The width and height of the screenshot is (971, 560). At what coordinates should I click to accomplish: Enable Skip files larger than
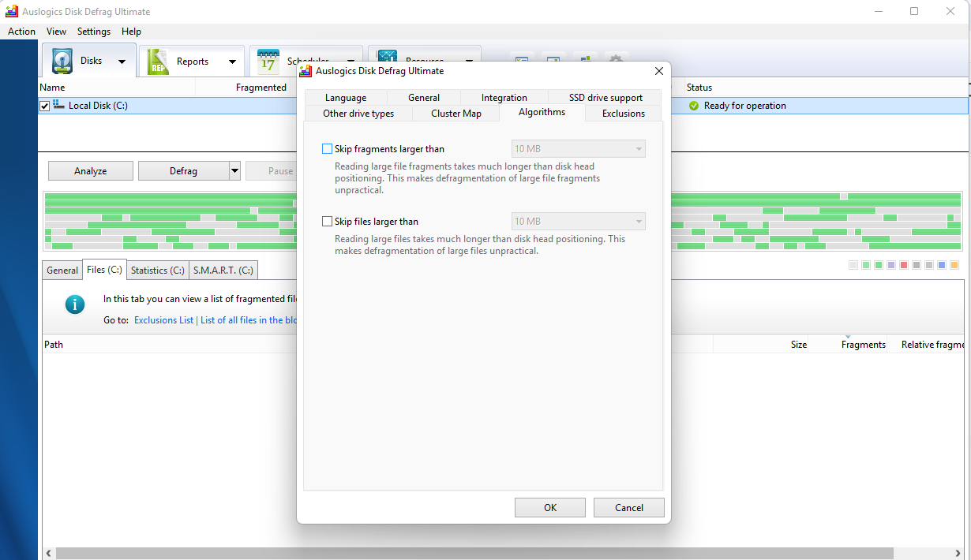tap(328, 222)
